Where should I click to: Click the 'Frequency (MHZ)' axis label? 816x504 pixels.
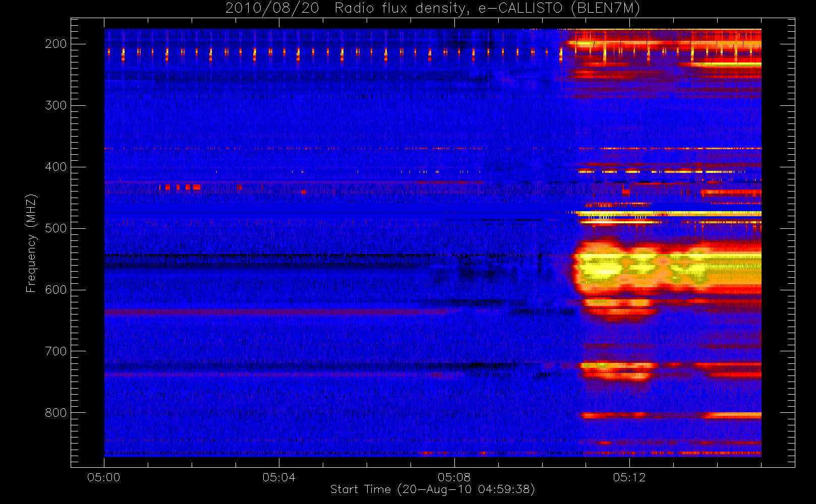[x=31, y=243]
